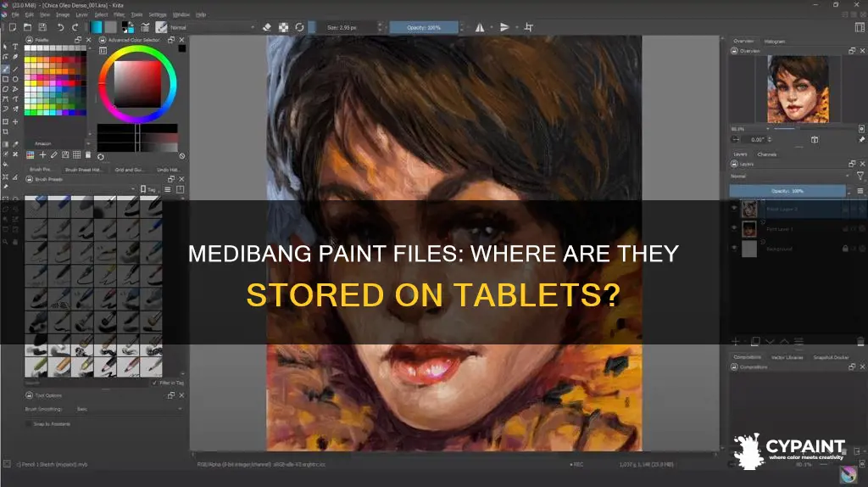The image size is (868, 487).
Task: Lock the Palette docker
Action: coord(30,40)
